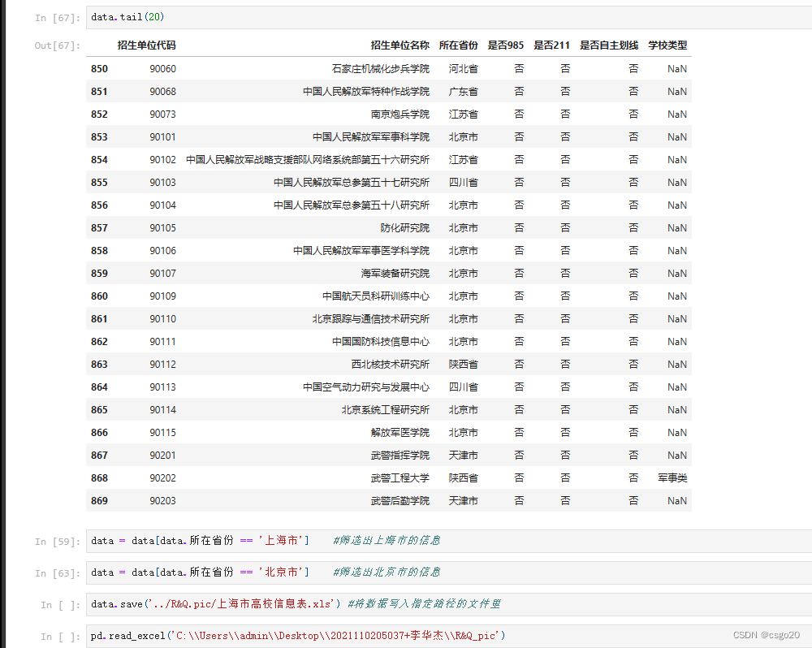
Task: Click the 是否自主划线 column header
Action: tap(609, 45)
